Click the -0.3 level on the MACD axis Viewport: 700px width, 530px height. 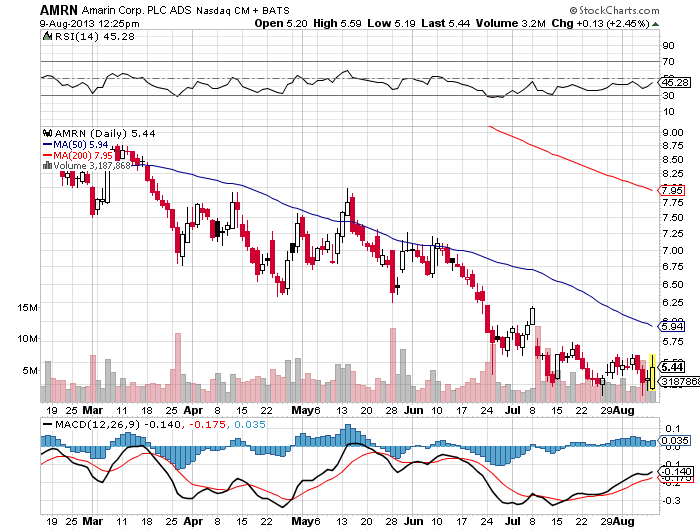coord(671,501)
